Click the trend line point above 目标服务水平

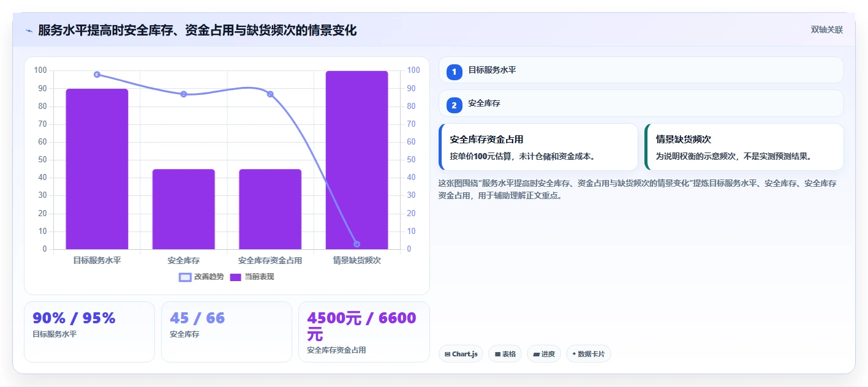click(x=97, y=75)
